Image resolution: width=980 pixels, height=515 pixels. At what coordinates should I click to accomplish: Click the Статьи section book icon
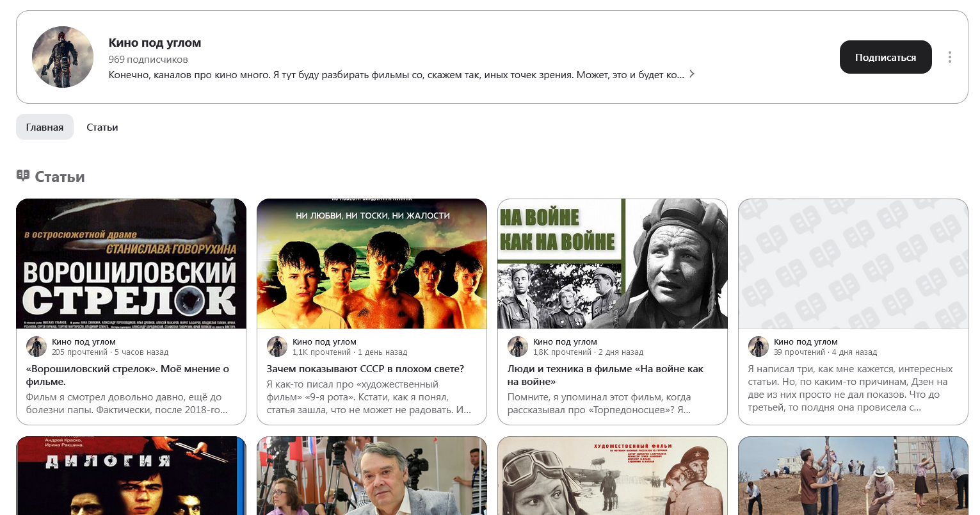click(x=23, y=176)
